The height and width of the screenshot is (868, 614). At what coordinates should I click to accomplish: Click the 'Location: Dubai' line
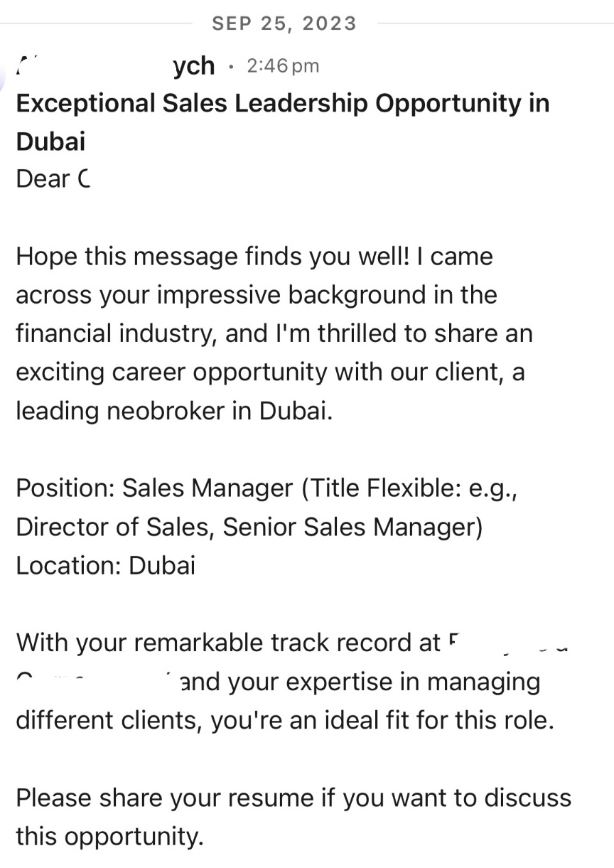coord(105,566)
